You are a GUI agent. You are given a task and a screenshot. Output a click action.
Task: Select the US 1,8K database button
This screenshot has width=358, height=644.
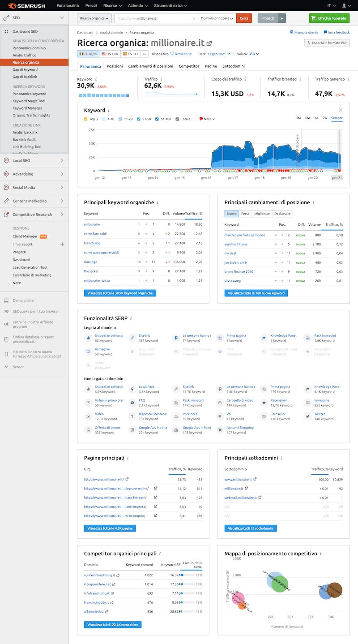(x=110, y=54)
